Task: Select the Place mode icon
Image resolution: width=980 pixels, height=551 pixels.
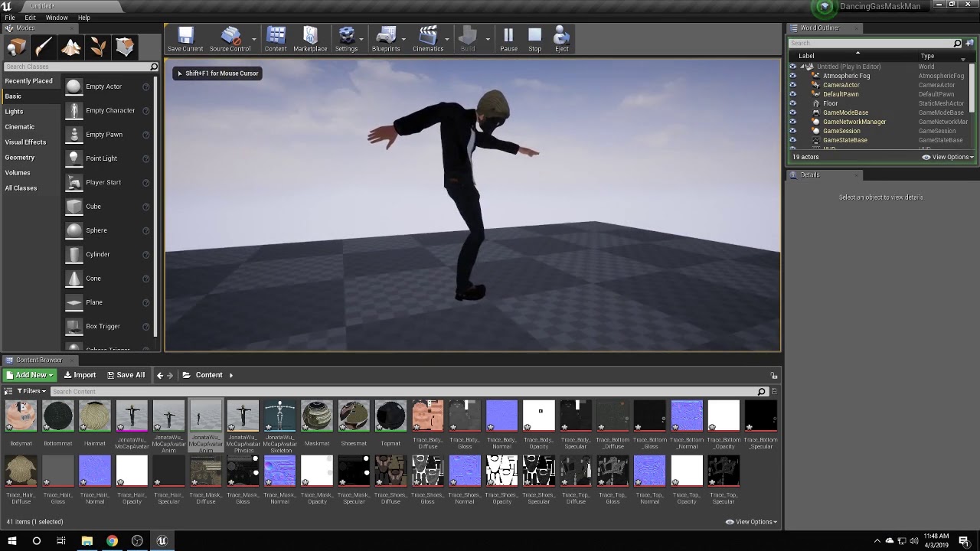Action: [x=16, y=47]
